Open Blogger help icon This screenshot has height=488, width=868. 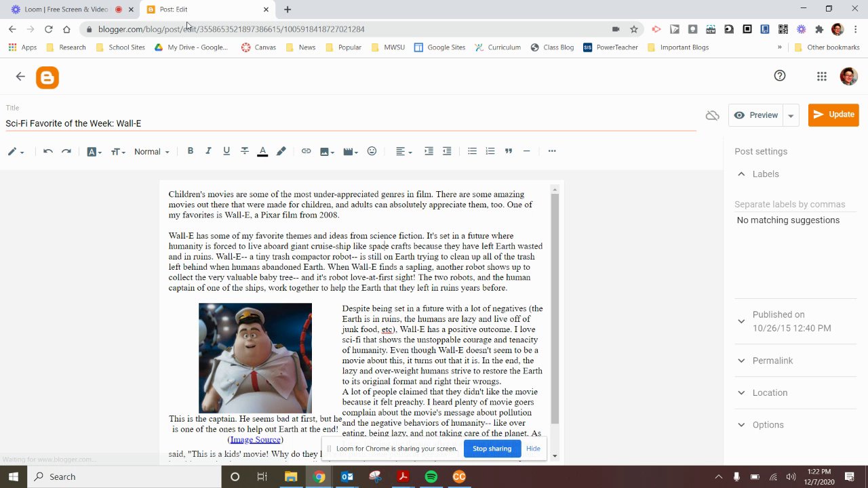780,76
